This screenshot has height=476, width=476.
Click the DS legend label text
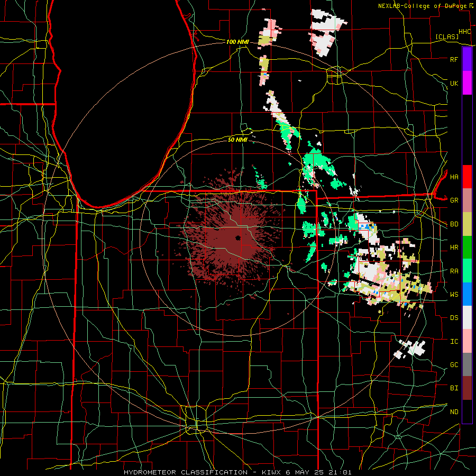pos(454,318)
